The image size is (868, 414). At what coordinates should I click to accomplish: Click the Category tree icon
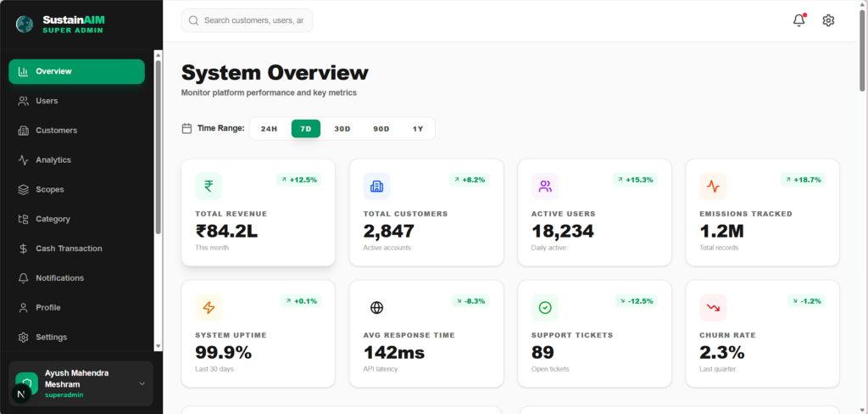(x=23, y=219)
